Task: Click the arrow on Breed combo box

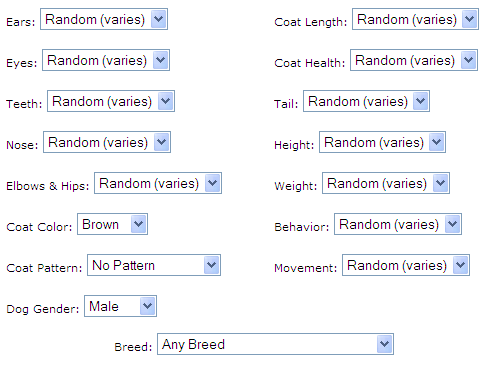Action: pos(384,344)
